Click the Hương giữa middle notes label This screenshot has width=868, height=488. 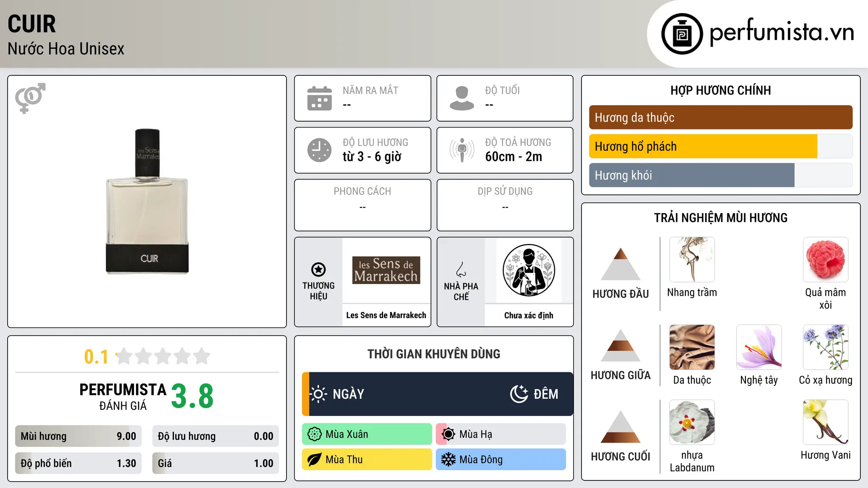620,375
